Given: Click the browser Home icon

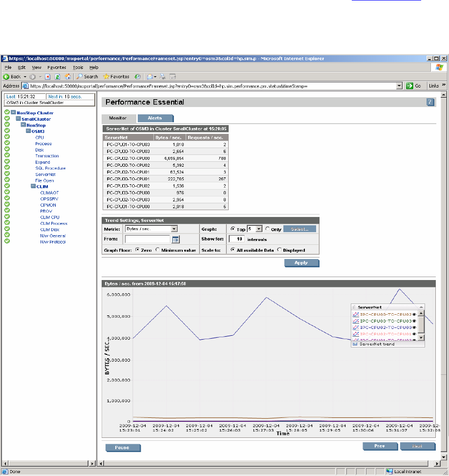Looking at the screenshot, I should click(x=67, y=77).
